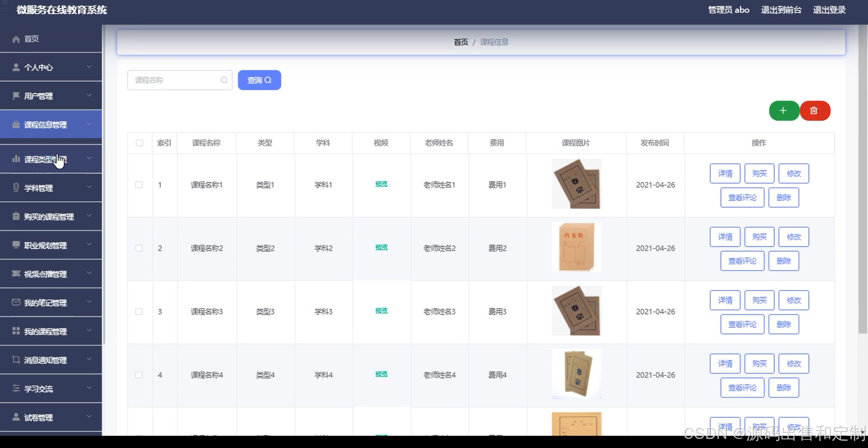
Task: Expand the 职业规划管理 chevron
Action: coord(89,244)
